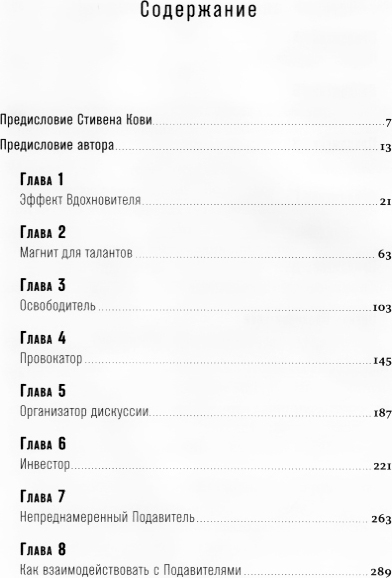Select the Глава 6 heading
392x578 pixels.
pyautogui.click(x=43, y=444)
